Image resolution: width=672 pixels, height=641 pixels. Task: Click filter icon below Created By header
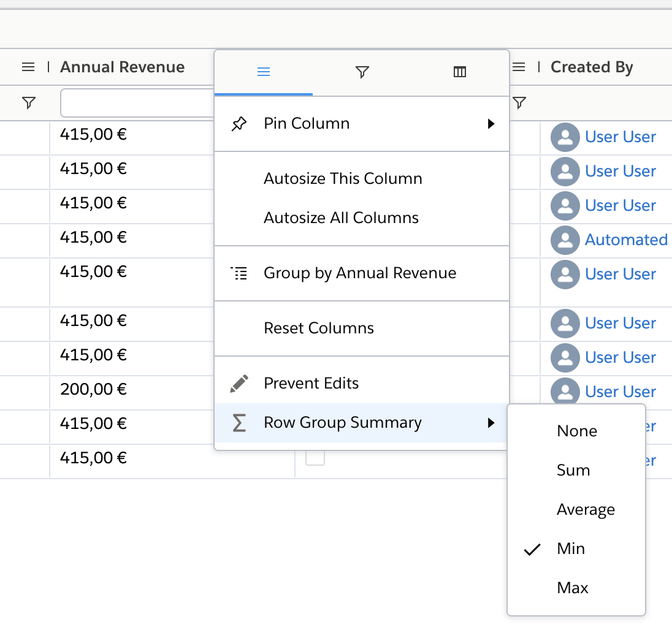519,103
